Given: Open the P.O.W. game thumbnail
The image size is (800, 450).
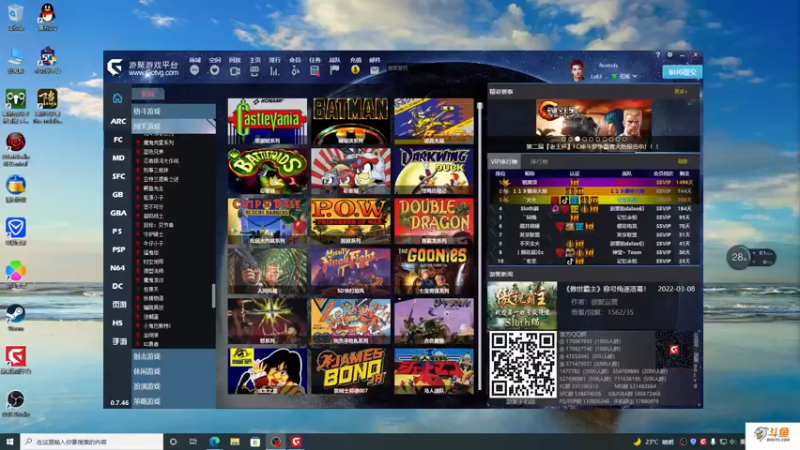Looking at the screenshot, I should pos(351,221).
